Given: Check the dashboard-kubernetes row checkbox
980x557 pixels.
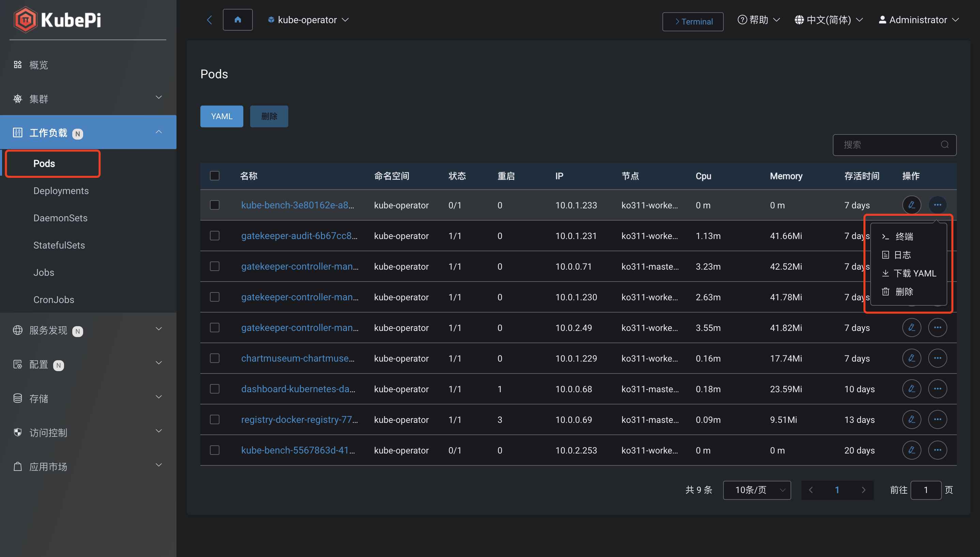Looking at the screenshot, I should click(215, 389).
